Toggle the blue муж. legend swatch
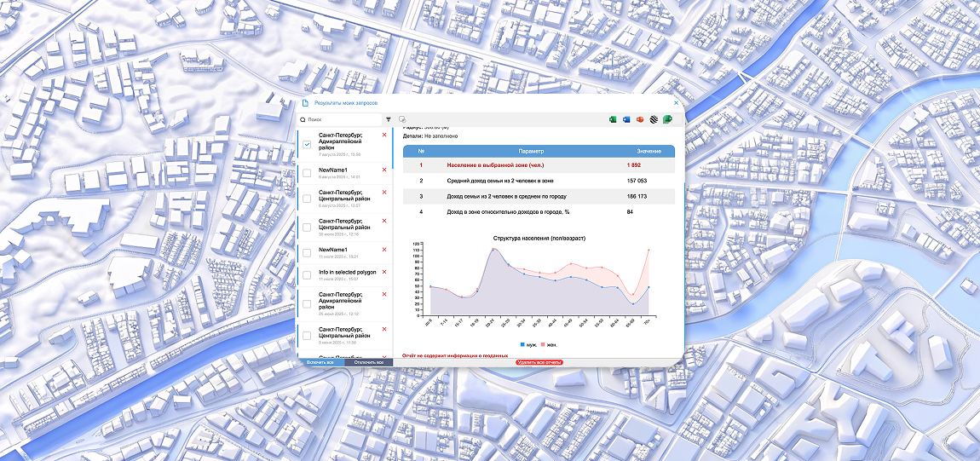Viewport: 980px width, 461px height. [x=522, y=344]
